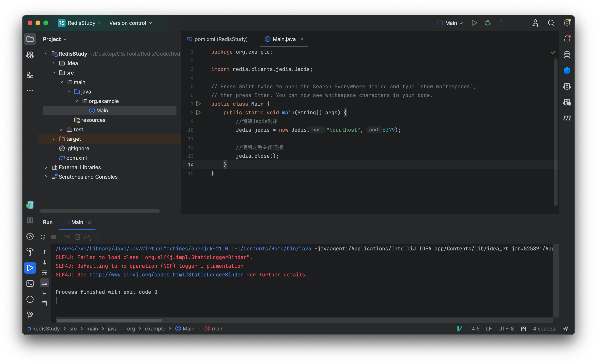This screenshot has width=597, height=364.
Task: Open the Project view selector dropdown
Action: point(55,39)
